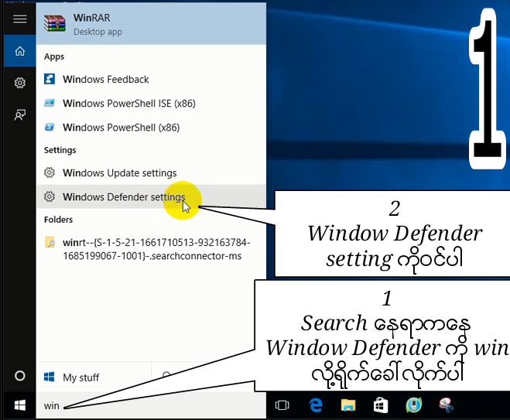The width and height of the screenshot is (510, 420).
Task: Open the green round taskbar app icon
Action: [x=414, y=405]
